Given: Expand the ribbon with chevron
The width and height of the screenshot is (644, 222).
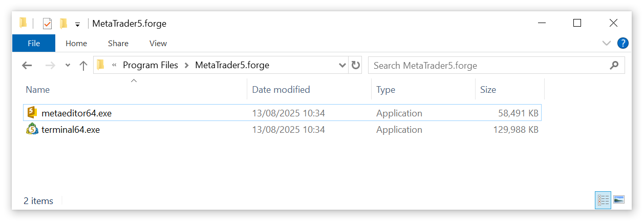Looking at the screenshot, I should tap(607, 43).
